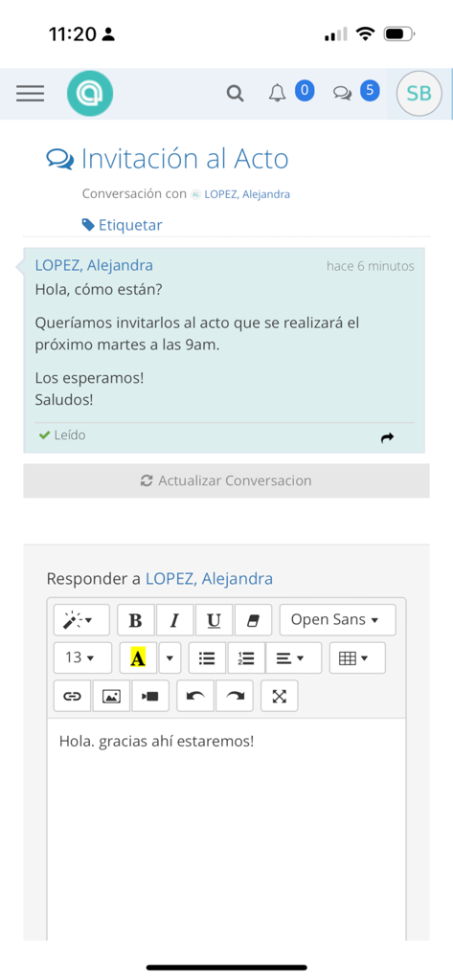This screenshot has width=453, height=980.
Task: Open the search magnifier icon
Action: (235, 94)
